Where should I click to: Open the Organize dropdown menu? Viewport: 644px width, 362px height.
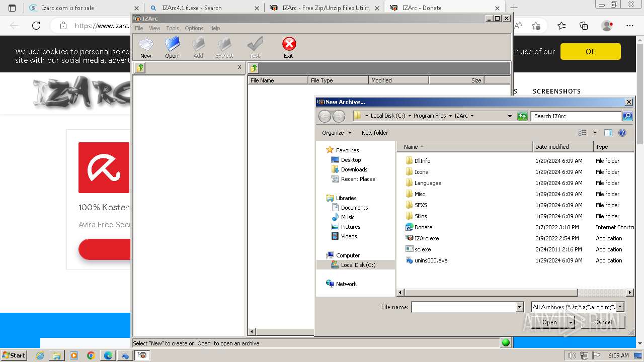(337, 133)
